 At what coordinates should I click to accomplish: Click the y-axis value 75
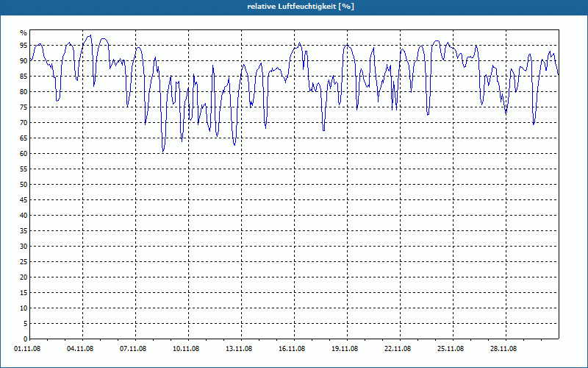point(24,107)
